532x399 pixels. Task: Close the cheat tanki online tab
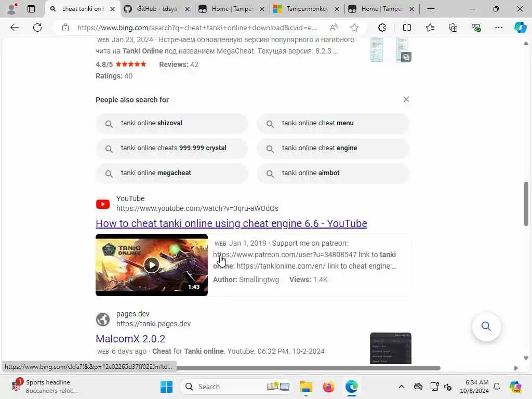[x=112, y=9]
